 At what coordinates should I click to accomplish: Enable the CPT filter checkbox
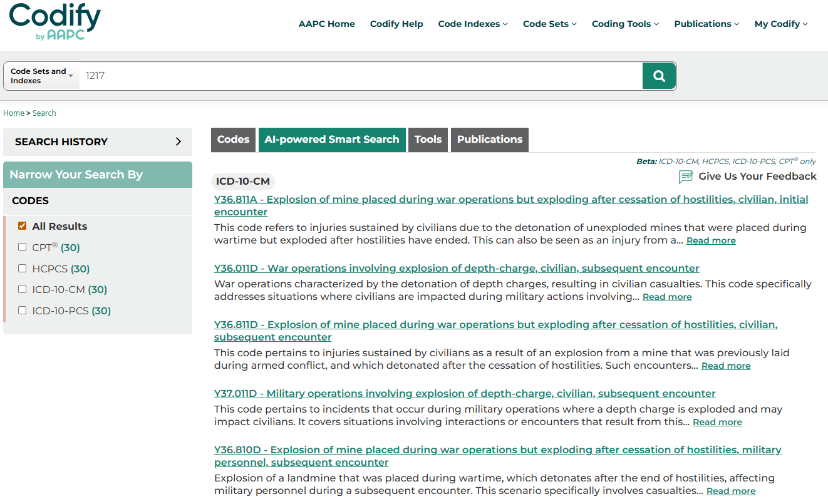click(x=23, y=247)
